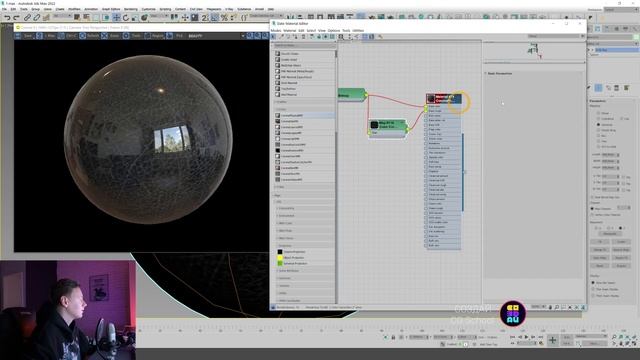Open the Utilities menu in Slate editor

(x=358, y=31)
